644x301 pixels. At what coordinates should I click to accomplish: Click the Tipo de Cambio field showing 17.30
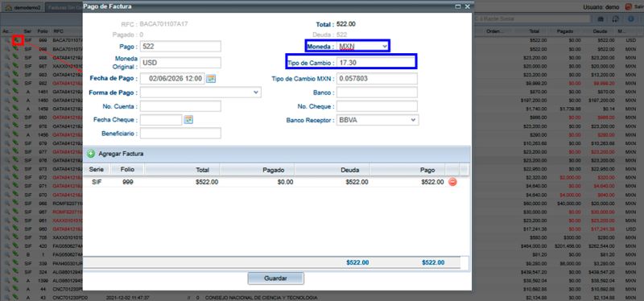pyautogui.click(x=376, y=63)
